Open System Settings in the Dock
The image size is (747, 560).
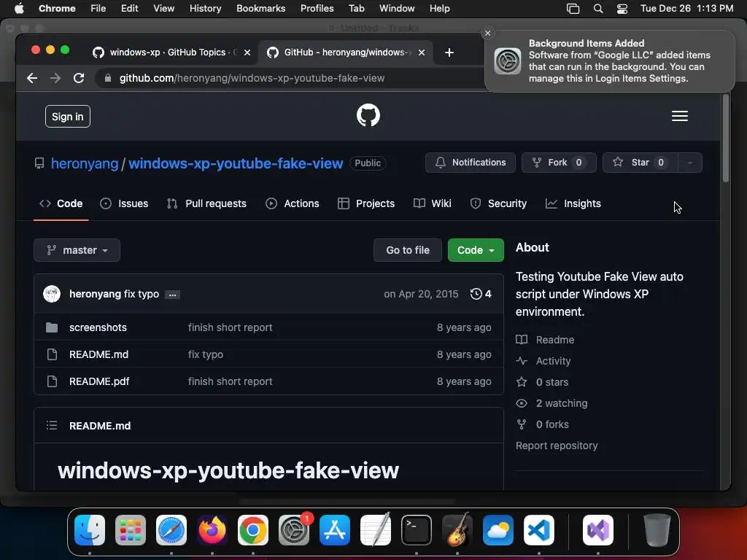pos(294,530)
